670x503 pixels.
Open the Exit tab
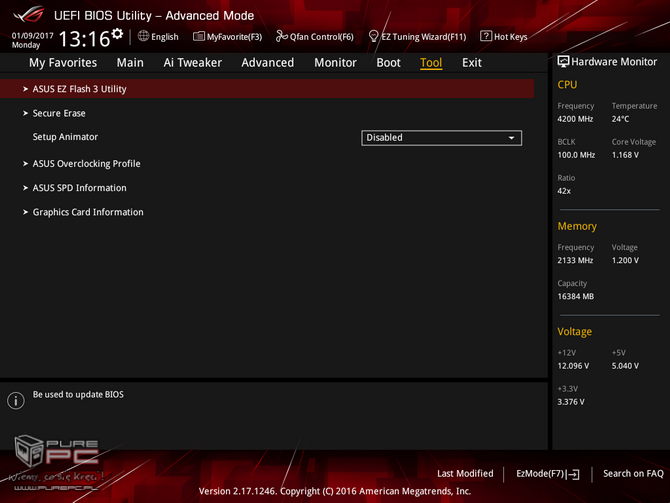[472, 63]
